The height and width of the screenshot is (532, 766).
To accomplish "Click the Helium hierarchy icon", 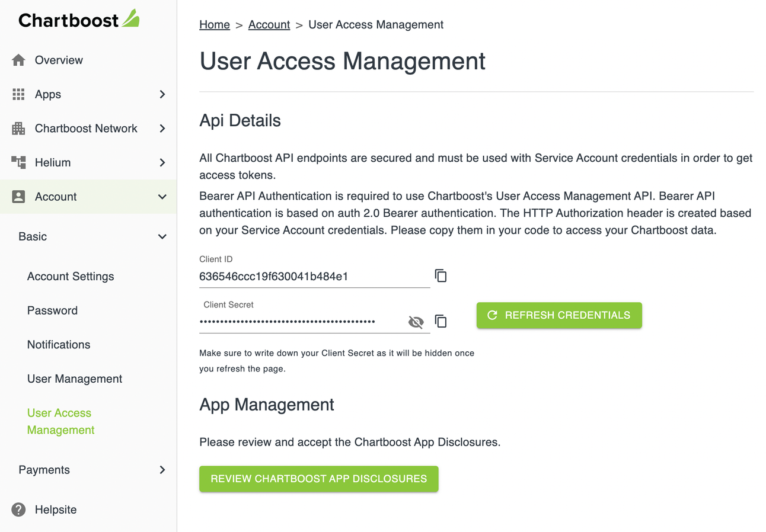I will tap(18, 162).
